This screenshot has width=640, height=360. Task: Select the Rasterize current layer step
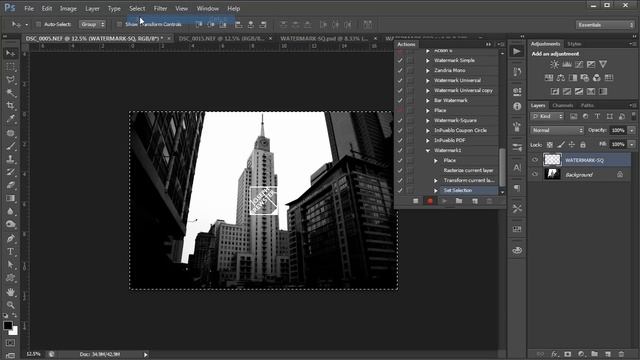click(x=468, y=170)
